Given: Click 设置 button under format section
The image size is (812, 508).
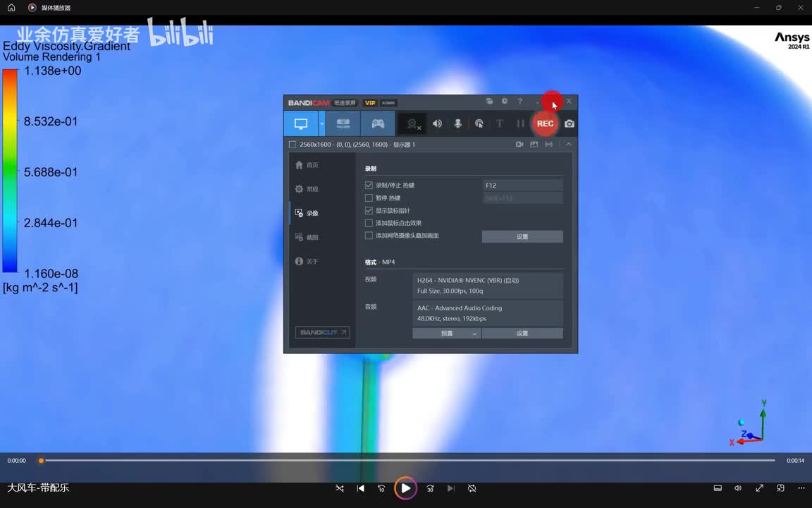Looking at the screenshot, I should (522, 333).
